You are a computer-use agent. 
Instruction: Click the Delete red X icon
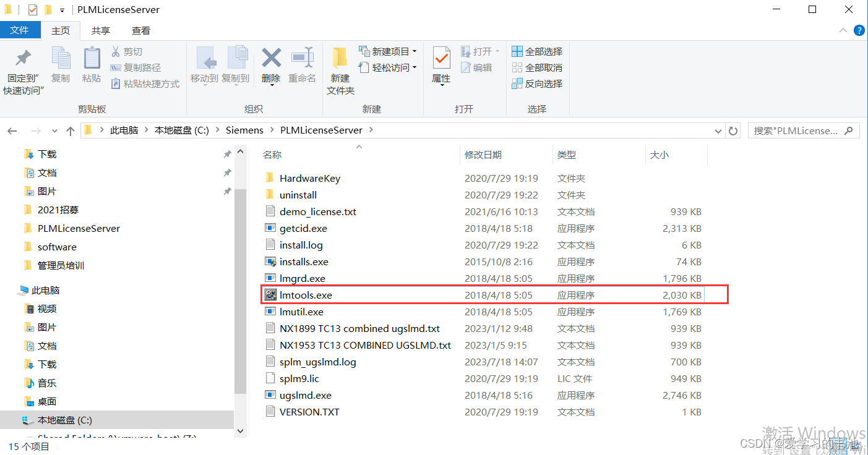click(271, 59)
